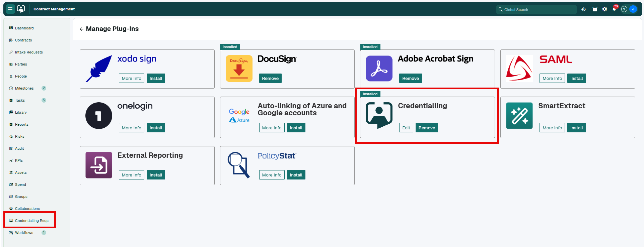Click the Credentialling plug-in logo

coord(379,116)
